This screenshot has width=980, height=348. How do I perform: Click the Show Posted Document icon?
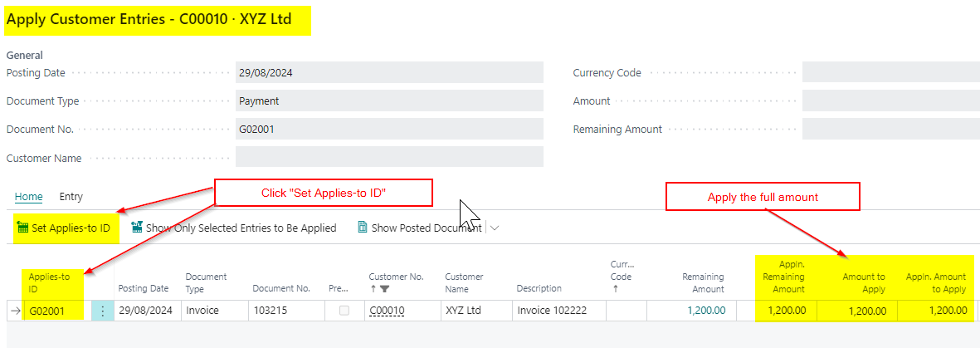pyautogui.click(x=363, y=228)
